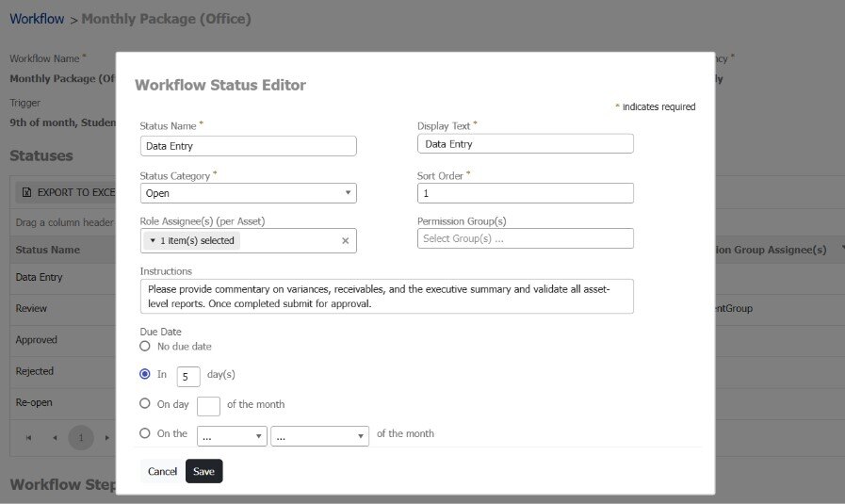Screen dimensions: 845x504
Task: Go to previous page pager arrow
Action: tap(55, 438)
